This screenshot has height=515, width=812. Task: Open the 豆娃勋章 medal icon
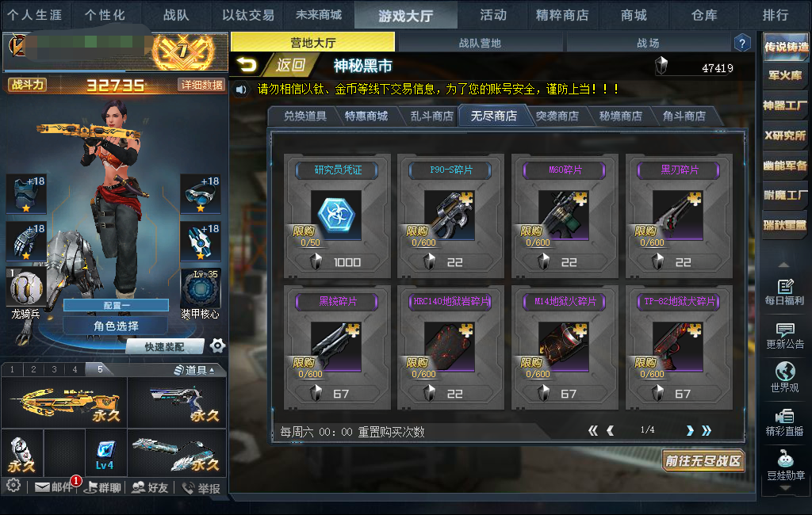[x=785, y=465]
